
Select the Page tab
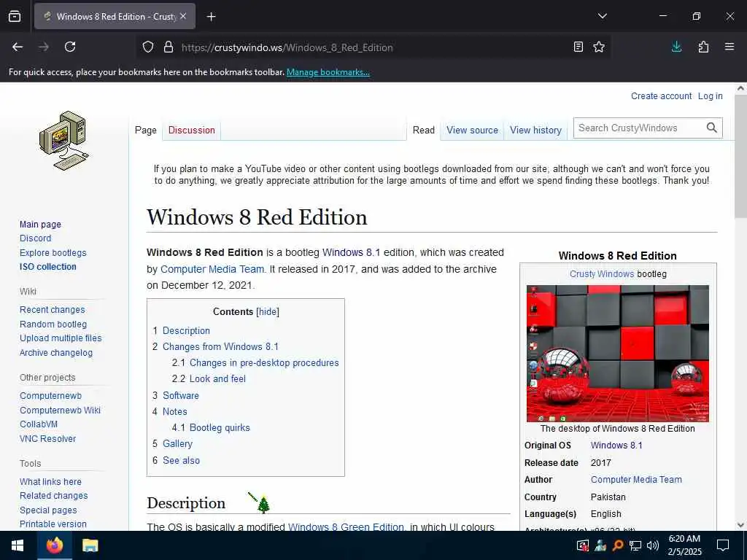coord(146,130)
